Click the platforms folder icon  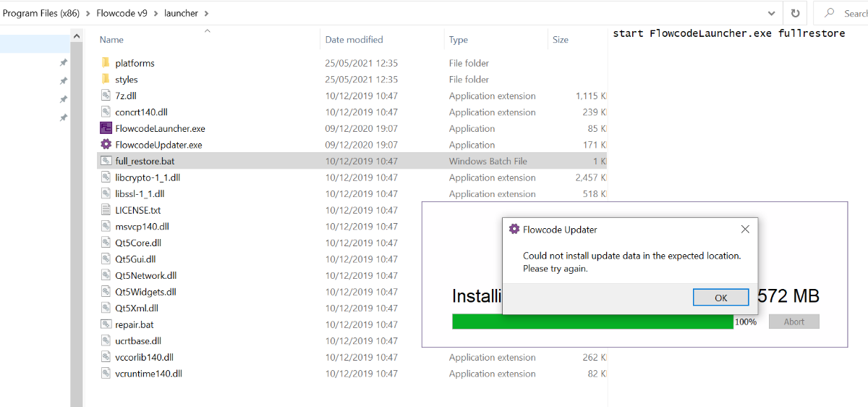pyautogui.click(x=106, y=63)
